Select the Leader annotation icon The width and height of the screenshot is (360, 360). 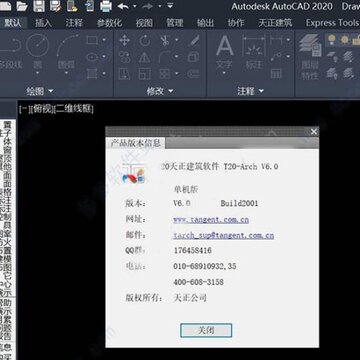(x=276, y=57)
